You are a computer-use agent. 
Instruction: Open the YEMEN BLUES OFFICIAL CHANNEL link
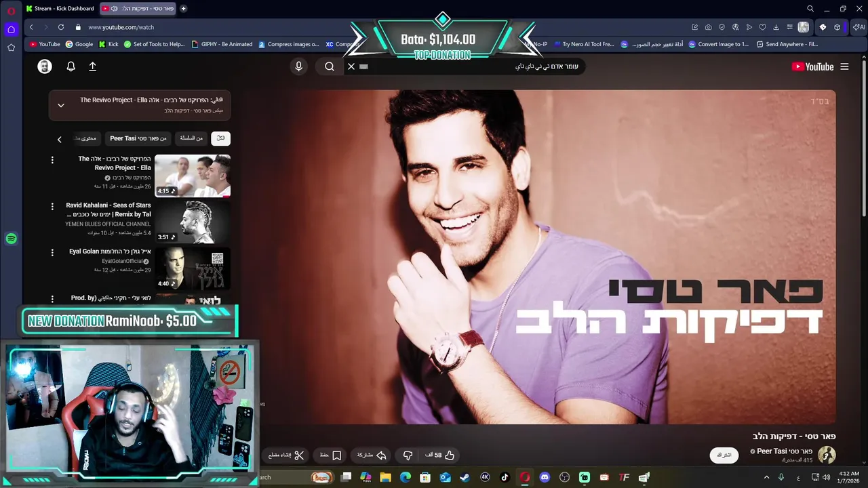click(x=108, y=224)
